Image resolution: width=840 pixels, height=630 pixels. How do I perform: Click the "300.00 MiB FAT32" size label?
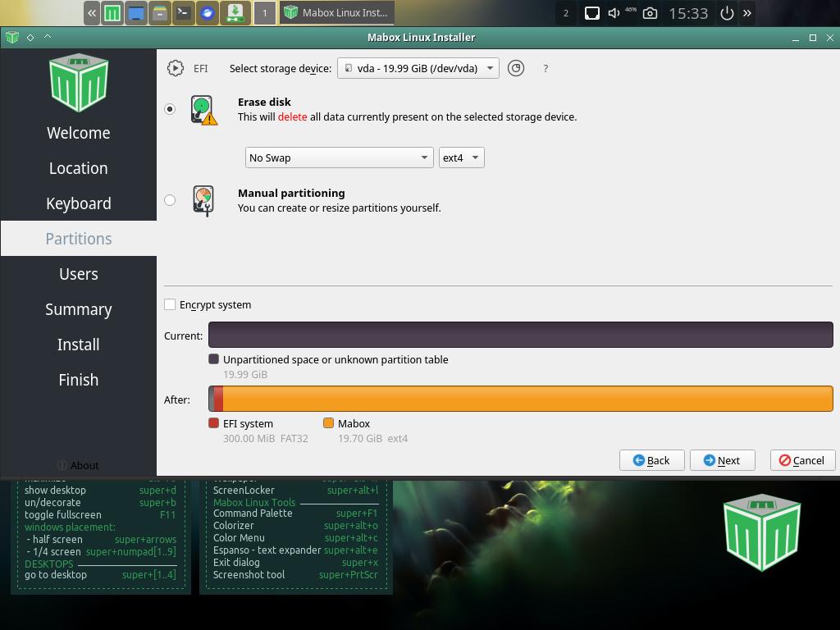(266, 438)
